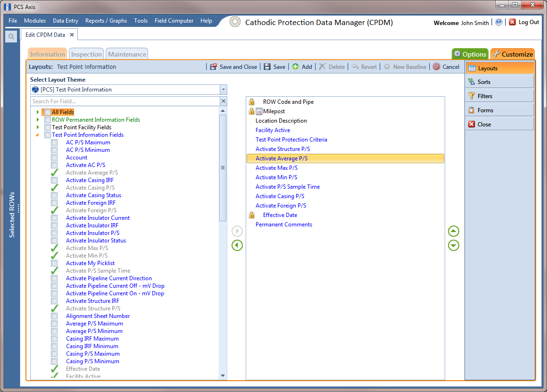
Task: Click the Delete X icon
Action: click(322, 67)
